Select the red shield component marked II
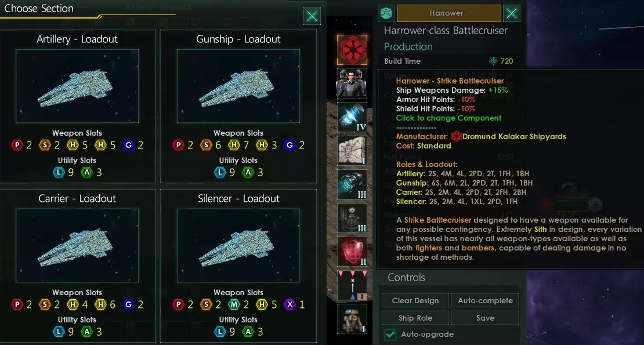644x345 pixels. (352, 252)
